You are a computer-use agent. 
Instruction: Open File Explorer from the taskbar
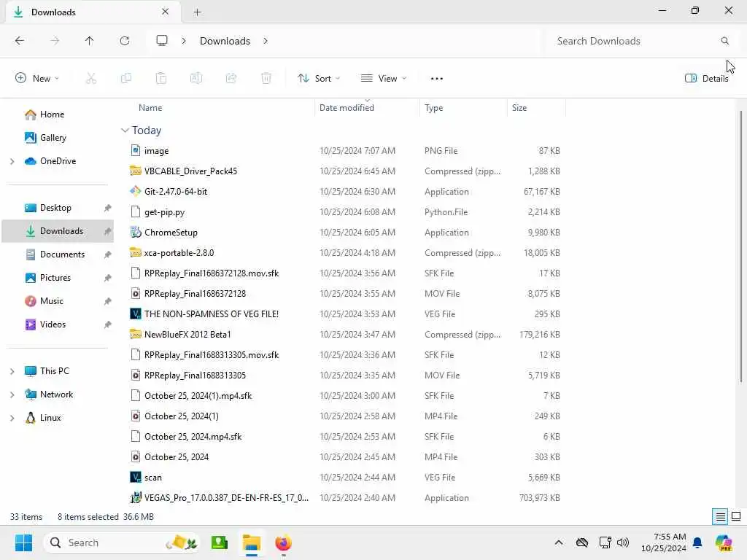click(x=251, y=542)
